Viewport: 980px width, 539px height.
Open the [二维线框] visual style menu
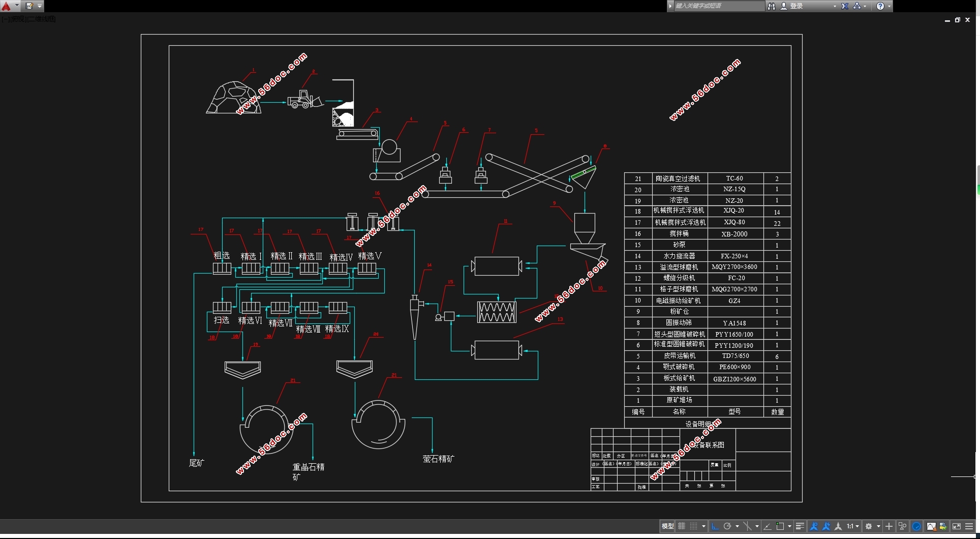click(x=41, y=19)
